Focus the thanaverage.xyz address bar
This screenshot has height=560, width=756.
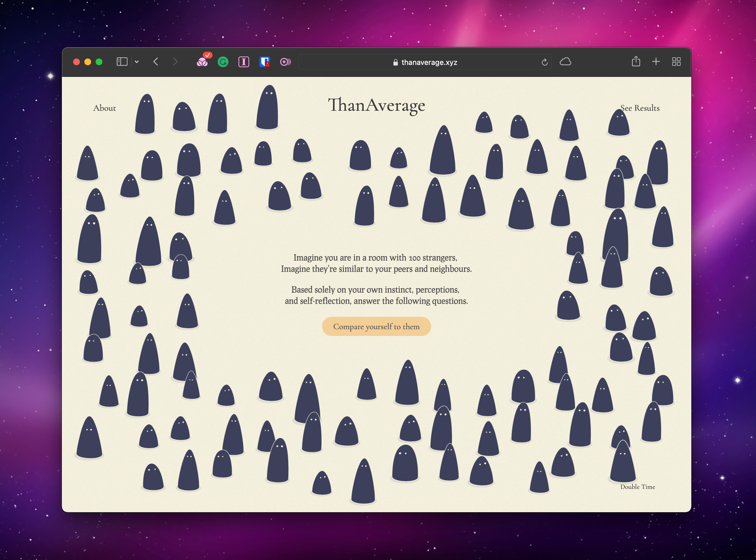tap(425, 62)
